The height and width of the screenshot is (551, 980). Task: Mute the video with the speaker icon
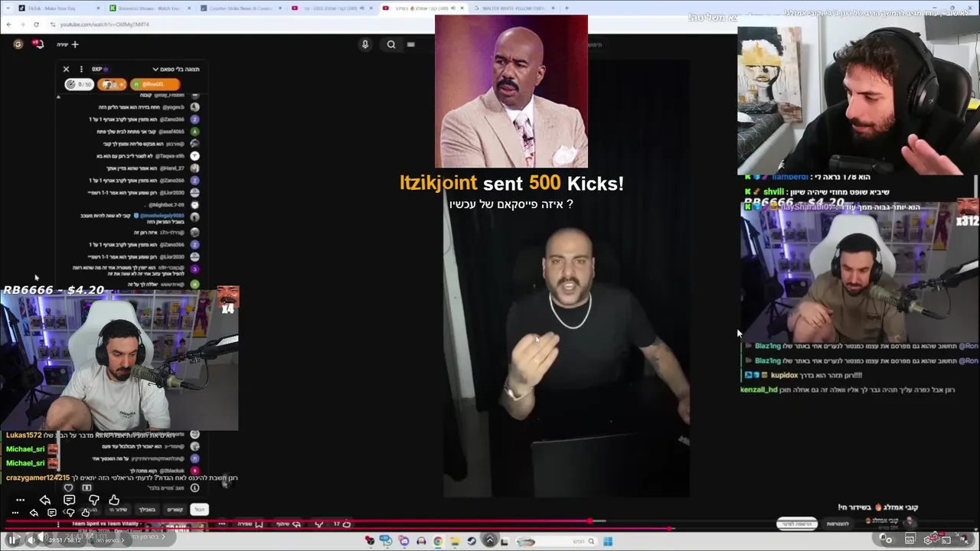[x=32, y=540]
